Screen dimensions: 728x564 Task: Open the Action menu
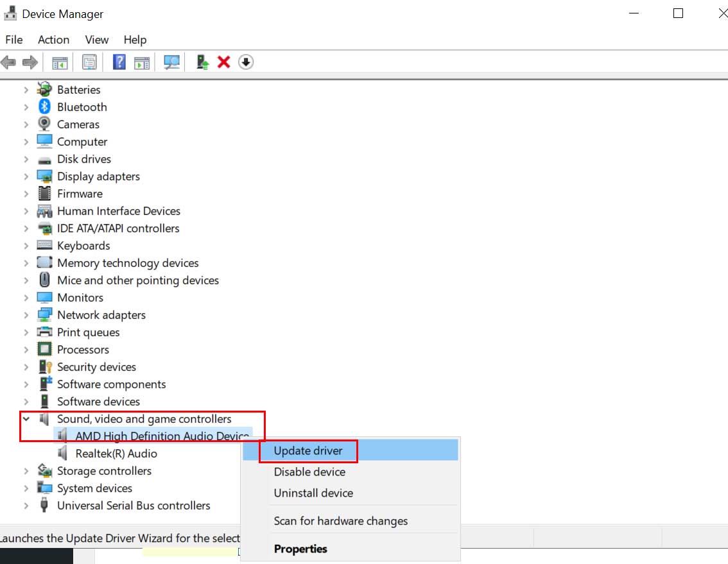(53, 40)
